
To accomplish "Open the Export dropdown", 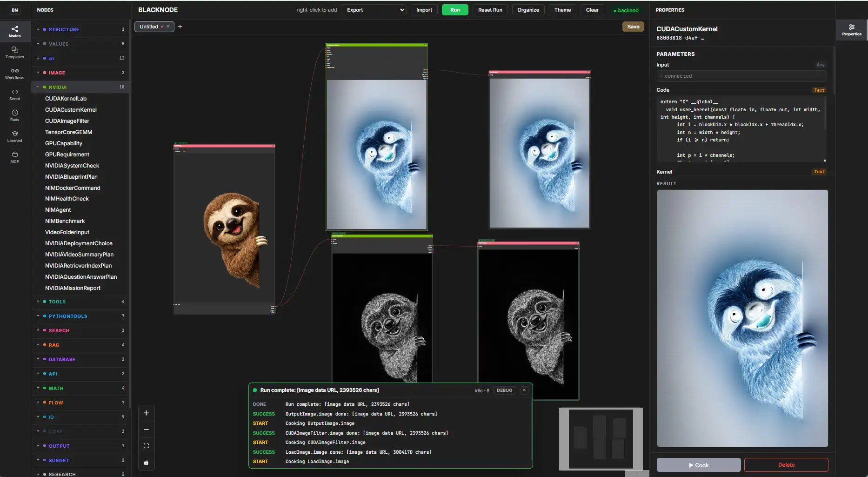I will tap(374, 10).
